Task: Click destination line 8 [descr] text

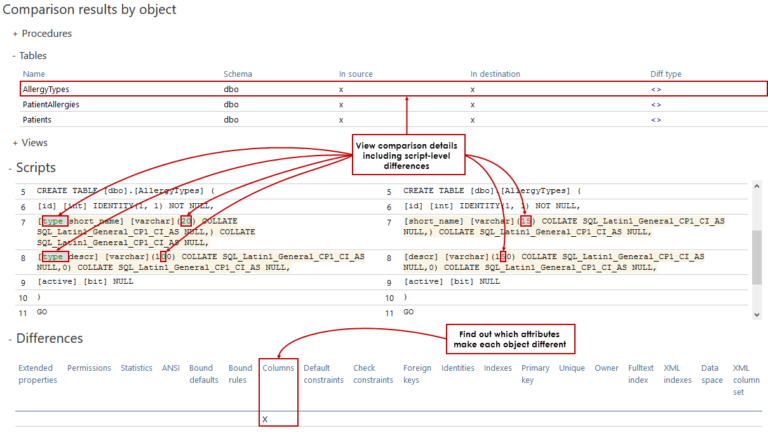Action: 421,256
